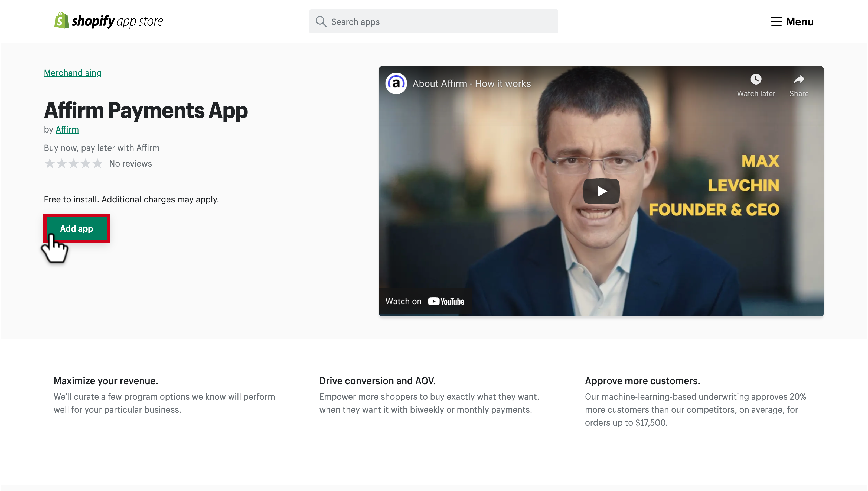The image size is (868, 491).
Task: Select the last star to rate the app
Action: (x=97, y=163)
